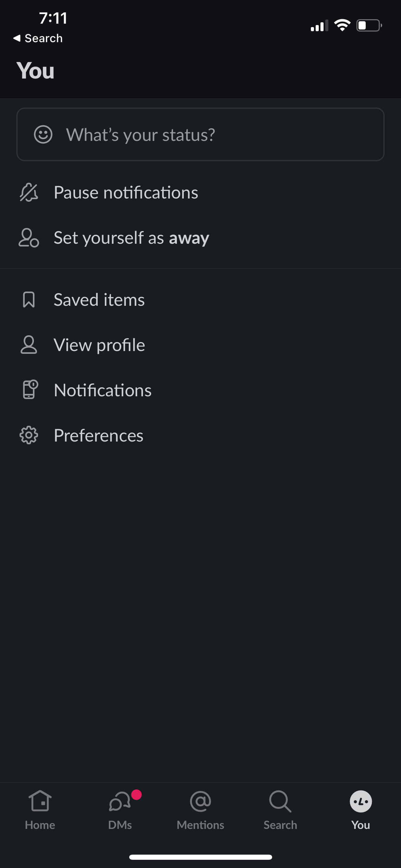
Task: Set yourself as away
Action: tap(131, 238)
